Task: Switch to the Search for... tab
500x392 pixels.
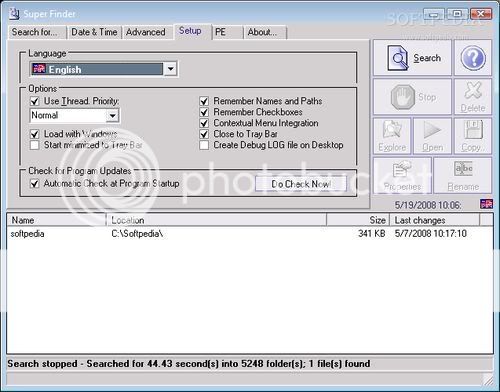Action: (37, 32)
